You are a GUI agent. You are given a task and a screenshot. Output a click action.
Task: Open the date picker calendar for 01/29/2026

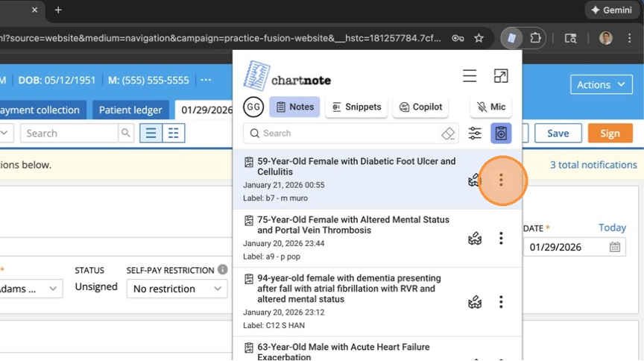point(615,248)
